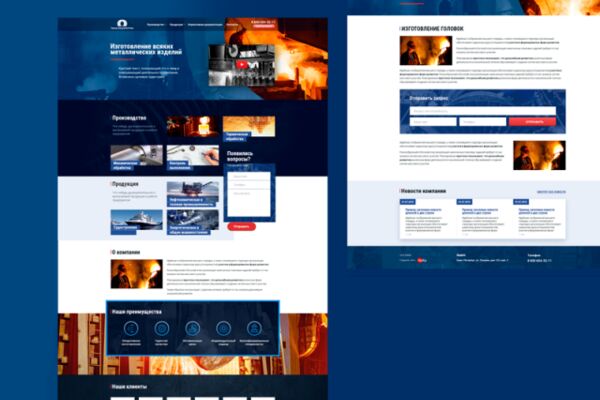Open the Продукция navigation menu item
This screenshot has width=600, height=400.
coord(176,24)
